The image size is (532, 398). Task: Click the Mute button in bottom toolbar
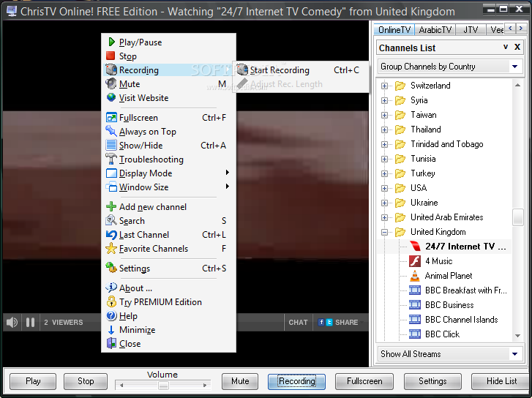[240, 381]
